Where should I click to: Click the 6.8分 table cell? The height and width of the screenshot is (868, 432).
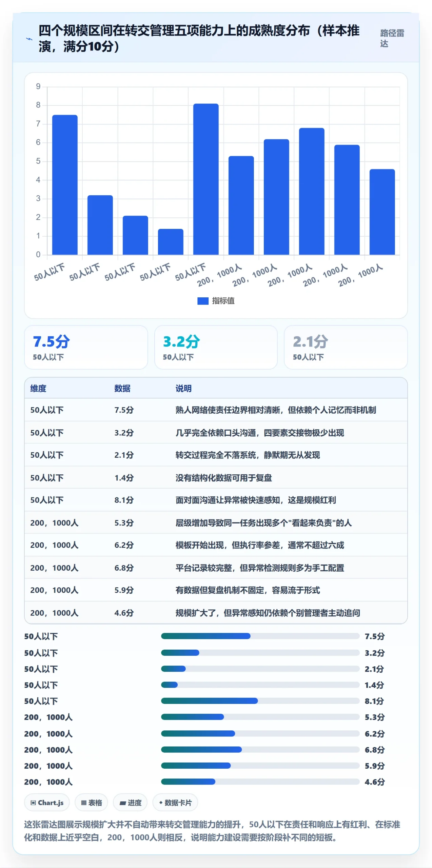coord(124,568)
